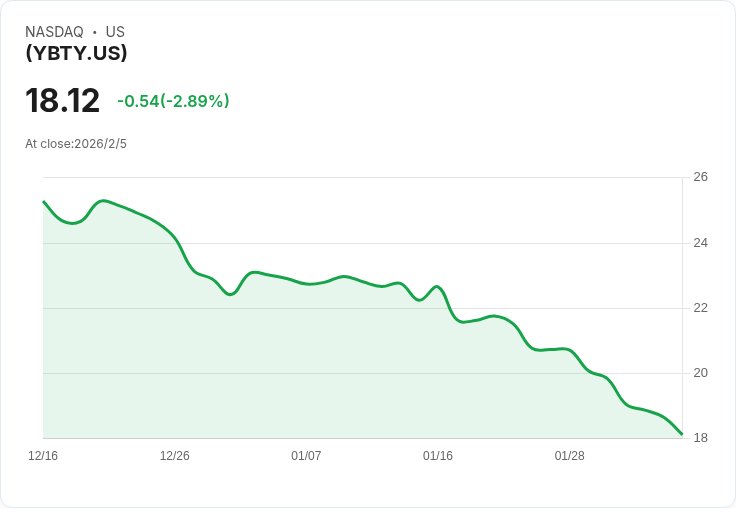Image resolution: width=736 pixels, height=508 pixels.
Task: Click the NASDAQ exchange label
Action: point(54,32)
